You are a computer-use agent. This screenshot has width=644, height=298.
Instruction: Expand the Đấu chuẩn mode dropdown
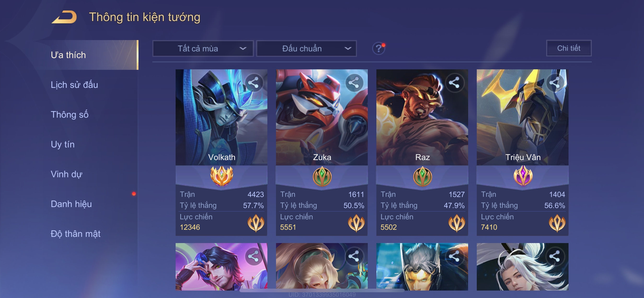(306, 48)
